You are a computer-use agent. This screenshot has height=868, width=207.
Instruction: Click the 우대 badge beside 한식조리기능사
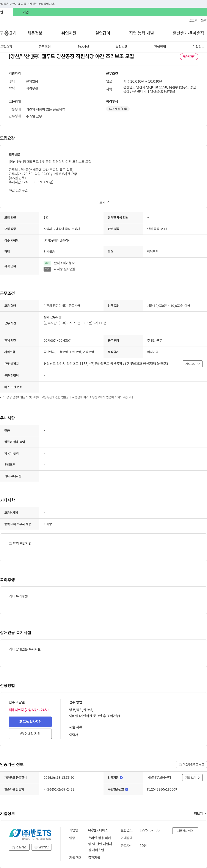point(47,263)
